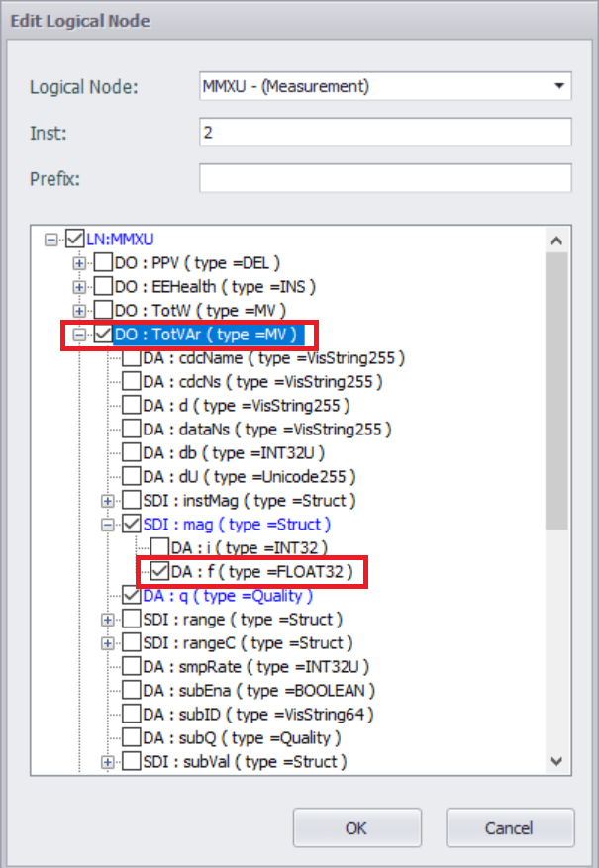This screenshot has width=599, height=868.
Task: Check the DO : PPV checkbox
Action: [103, 263]
